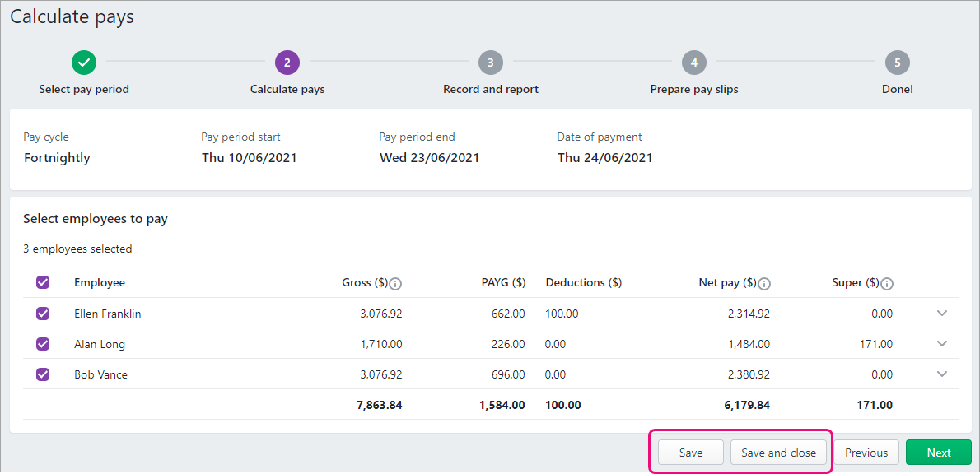Expand Bob Vance's pay details chevron
The height and width of the screenshot is (474, 980).
(x=941, y=374)
